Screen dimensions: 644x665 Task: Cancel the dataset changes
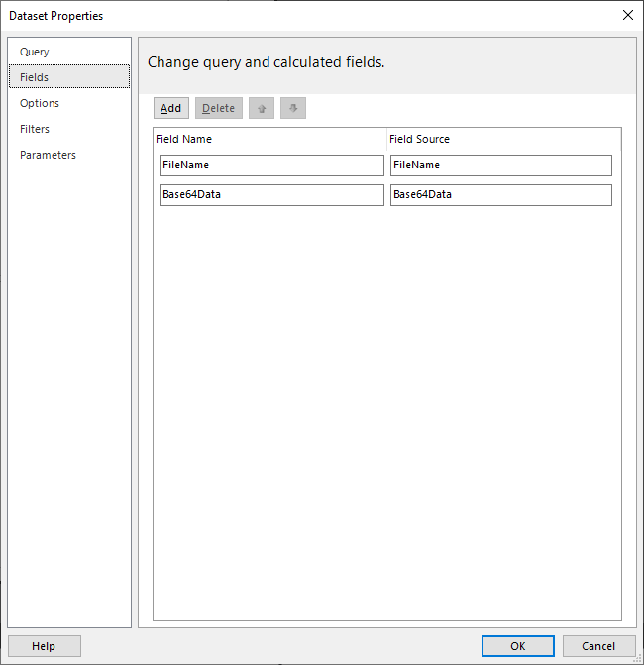(598, 646)
